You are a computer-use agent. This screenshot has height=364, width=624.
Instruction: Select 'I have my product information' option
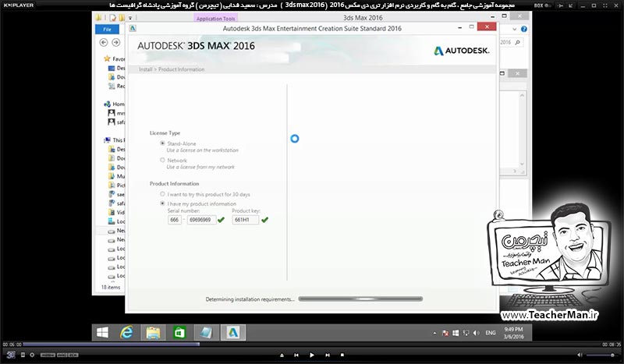[x=162, y=203]
